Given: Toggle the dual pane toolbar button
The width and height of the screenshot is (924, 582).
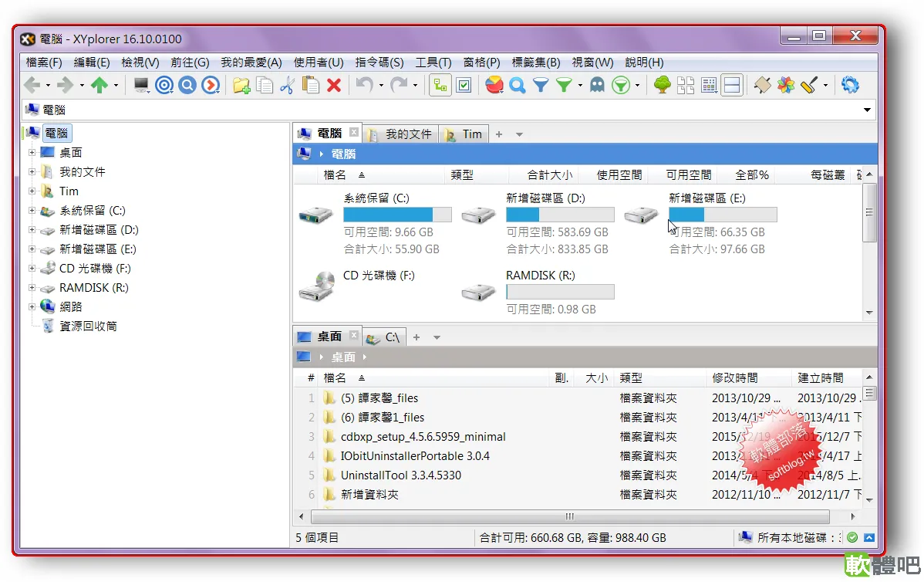Looking at the screenshot, I should click(x=732, y=86).
